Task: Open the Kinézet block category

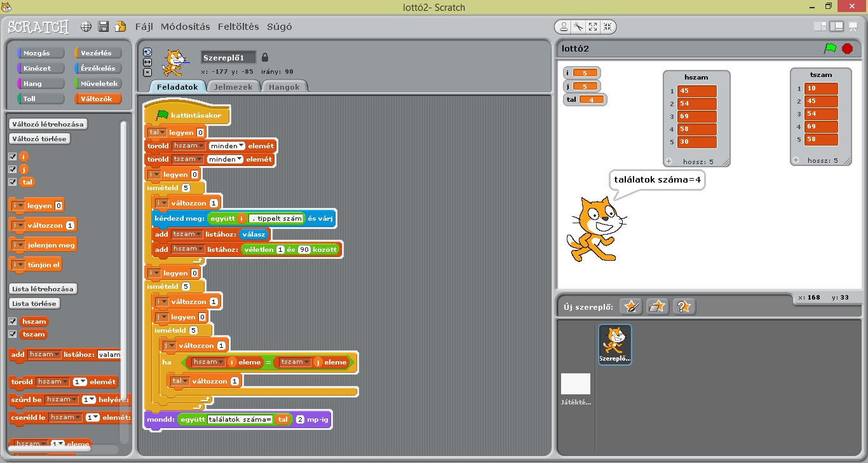Action: coord(41,69)
